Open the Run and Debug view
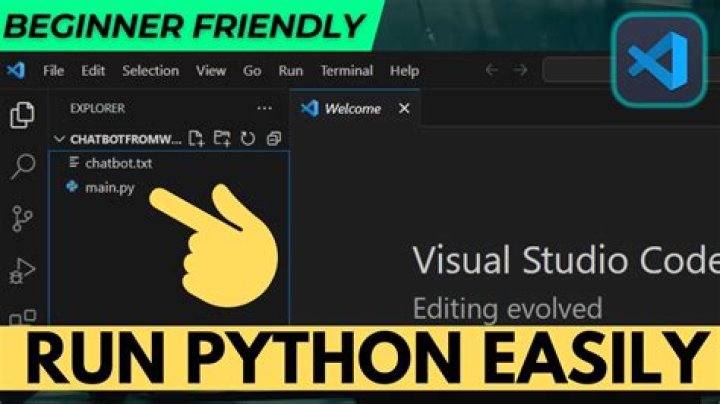The width and height of the screenshot is (720, 404). [22, 270]
